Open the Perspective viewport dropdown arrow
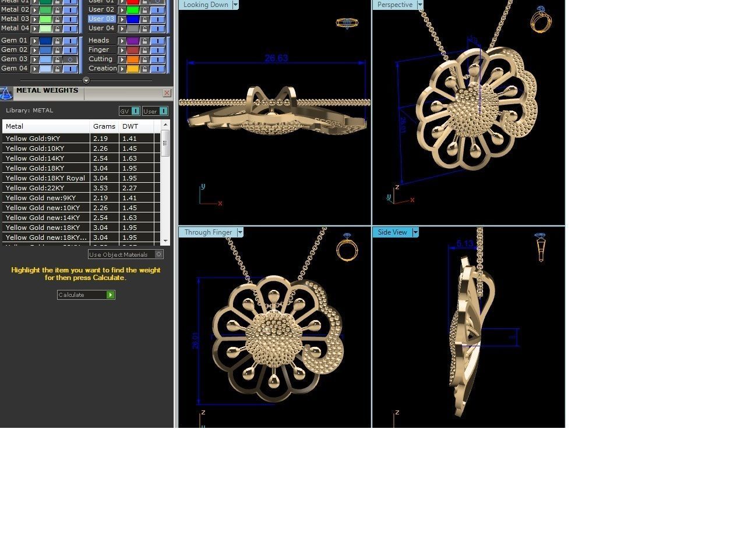Screen dimensions: 748x560 420,5
